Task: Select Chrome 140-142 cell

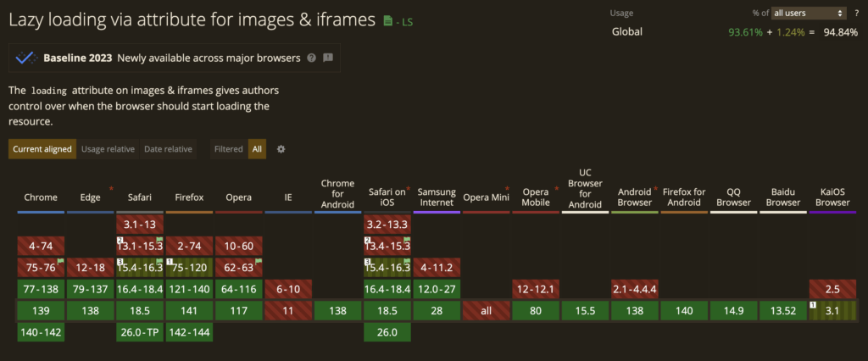Action: coord(41,332)
